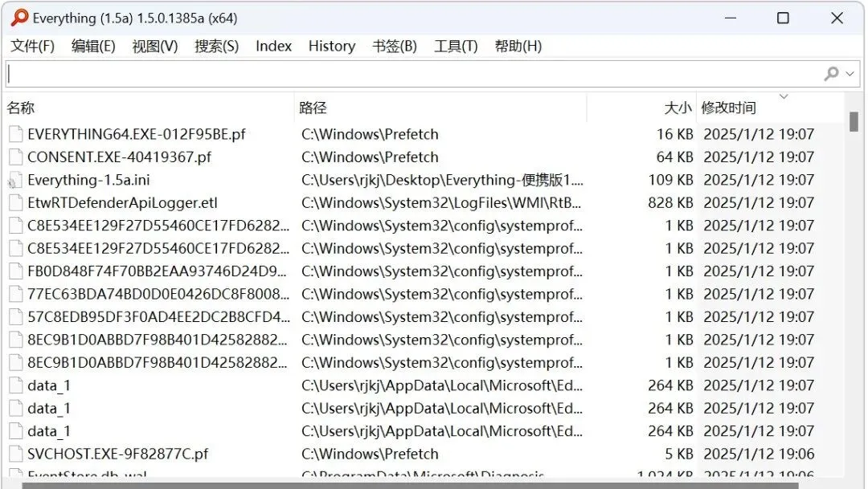Open the 文件(F) menu
Image resolution: width=868 pixels, height=489 pixels.
coord(33,46)
